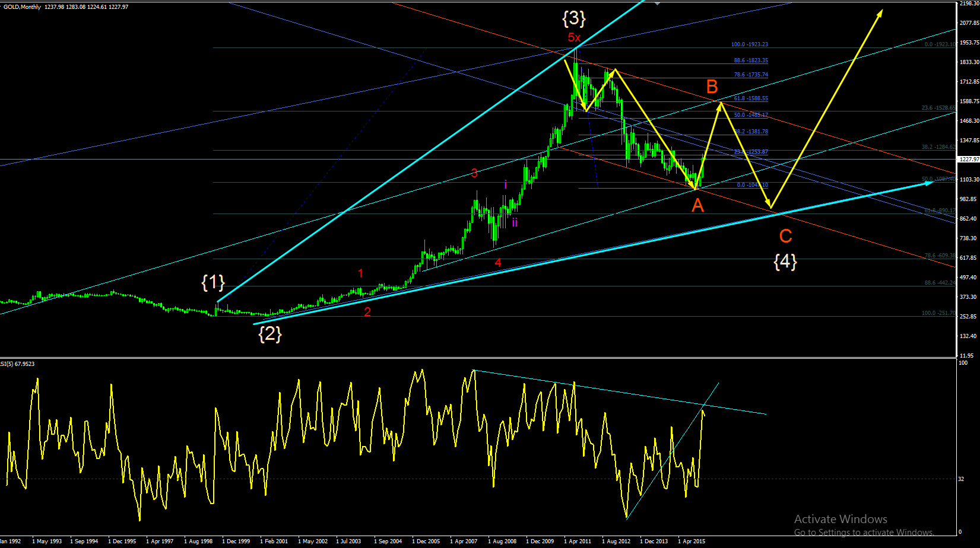Click 738.30 on the price axis
980x548 pixels.
(968, 238)
